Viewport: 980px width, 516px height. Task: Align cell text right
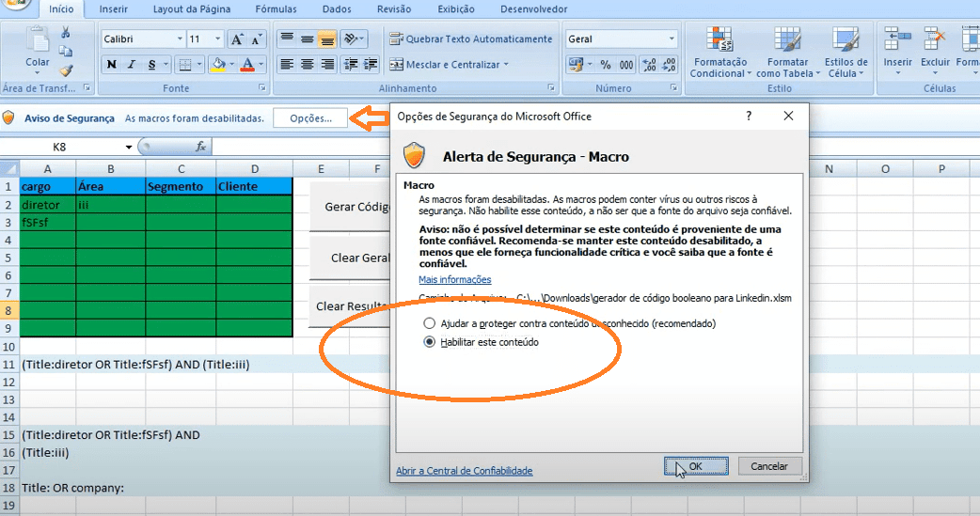tap(327, 64)
